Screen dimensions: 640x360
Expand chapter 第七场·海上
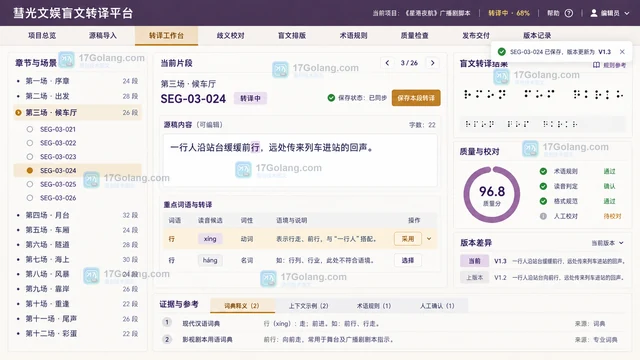[78, 259]
